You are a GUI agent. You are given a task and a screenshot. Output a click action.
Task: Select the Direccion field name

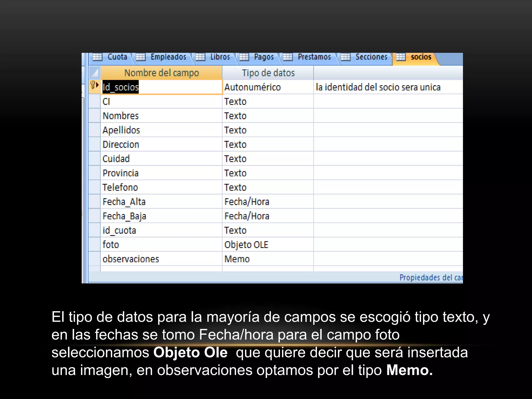coord(161,144)
